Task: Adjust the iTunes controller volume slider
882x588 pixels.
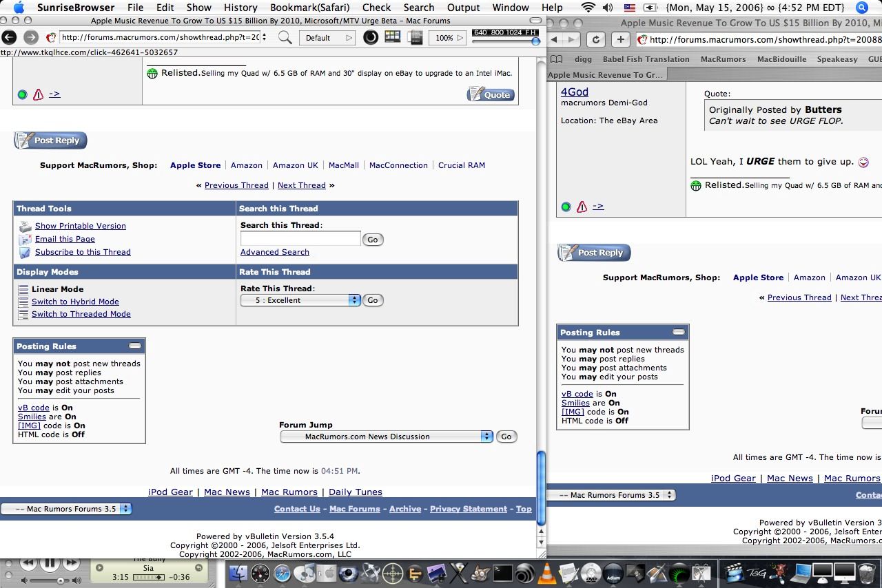Action: point(49,580)
